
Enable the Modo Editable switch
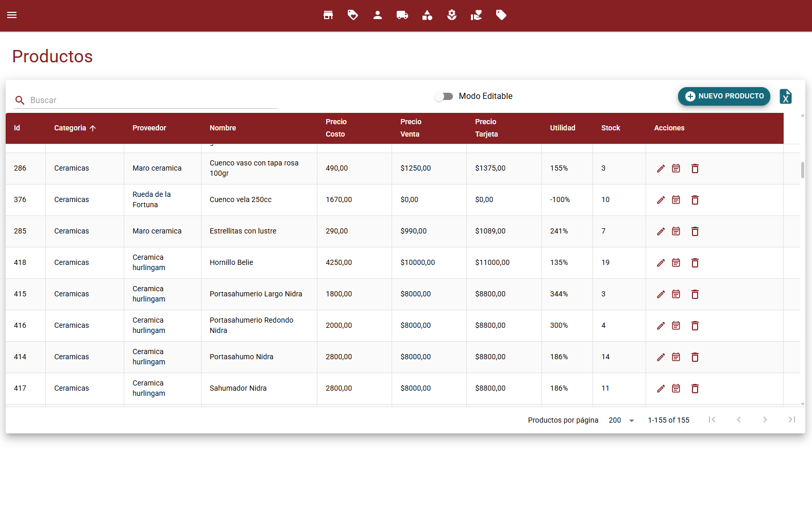[x=443, y=96]
